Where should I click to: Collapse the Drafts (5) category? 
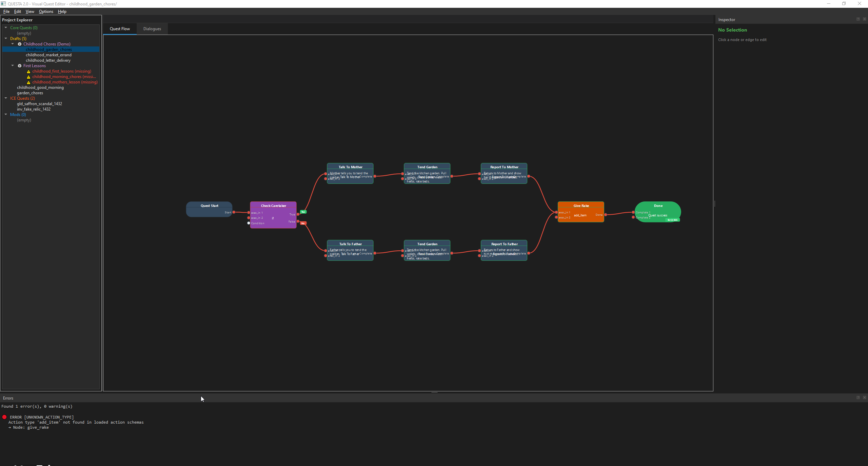(x=6, y=39)
